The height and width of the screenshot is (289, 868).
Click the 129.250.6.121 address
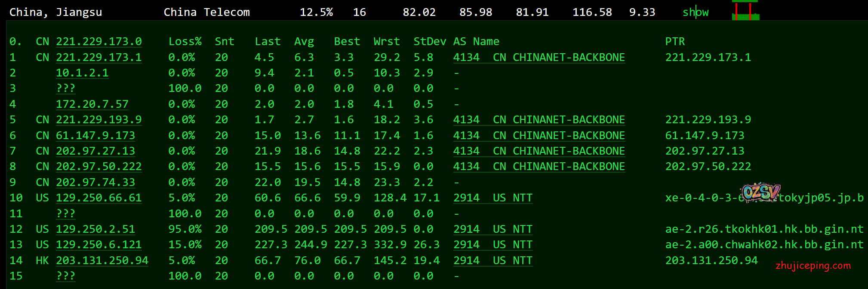[98, 245]
